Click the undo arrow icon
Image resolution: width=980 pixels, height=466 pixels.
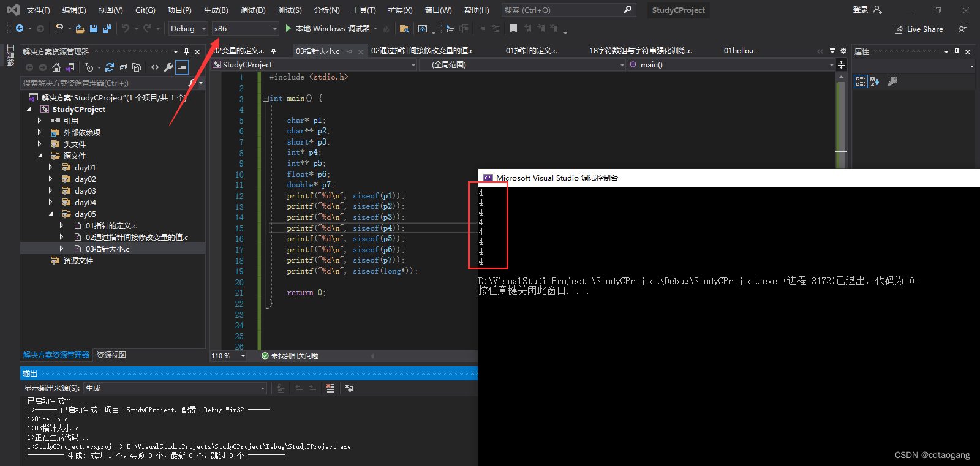pos(126,29)
